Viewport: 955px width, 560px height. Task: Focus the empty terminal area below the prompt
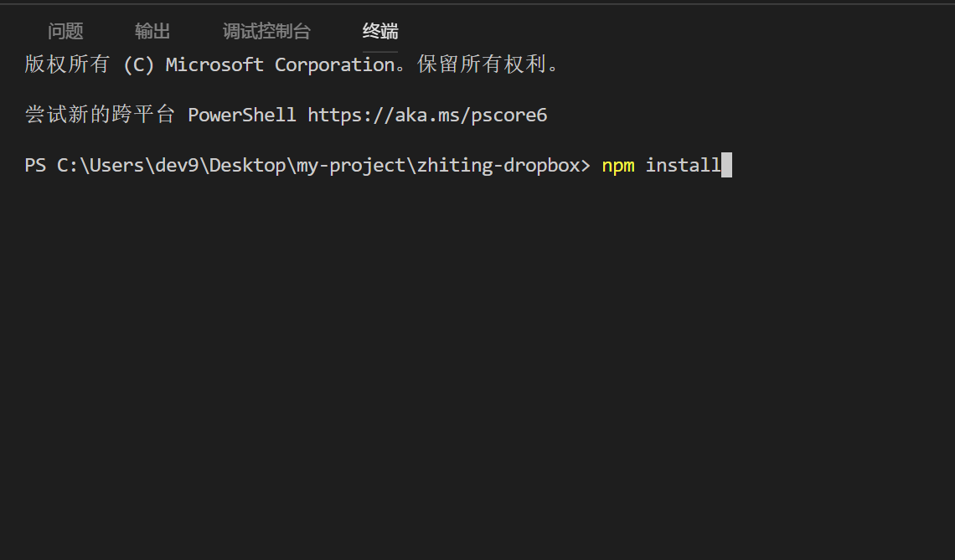[478, 365]
